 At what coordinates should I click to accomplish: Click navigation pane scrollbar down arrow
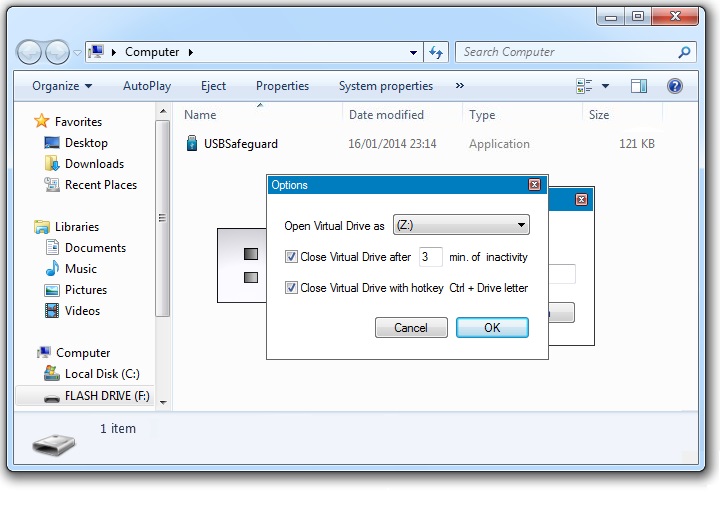coord(163,402)
